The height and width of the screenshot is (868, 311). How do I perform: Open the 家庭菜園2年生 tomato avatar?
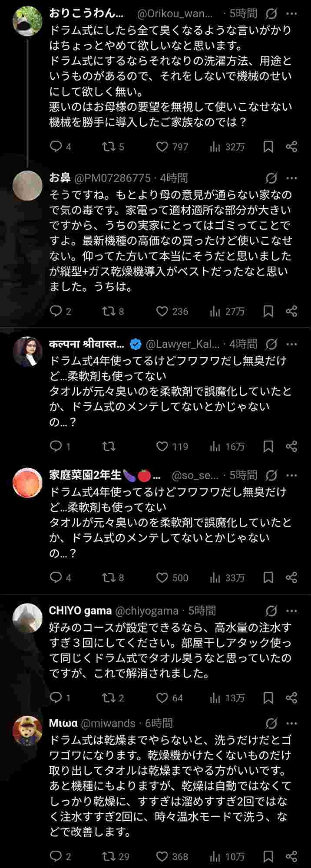tap(27, 483)
